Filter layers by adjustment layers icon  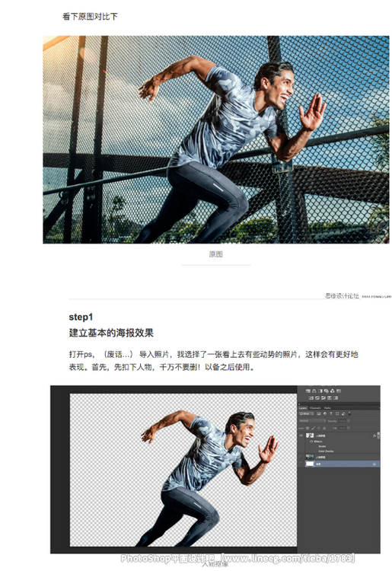tap(325, 413)
